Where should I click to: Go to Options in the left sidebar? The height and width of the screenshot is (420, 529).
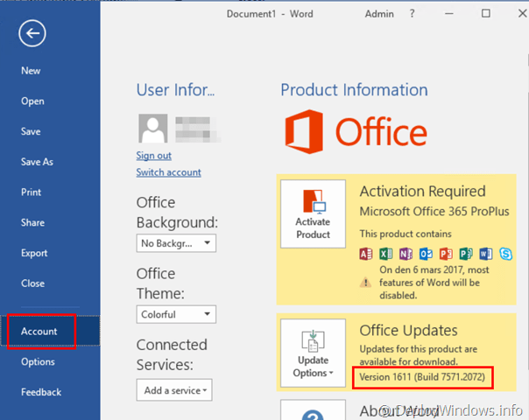[x=38, y=361]
